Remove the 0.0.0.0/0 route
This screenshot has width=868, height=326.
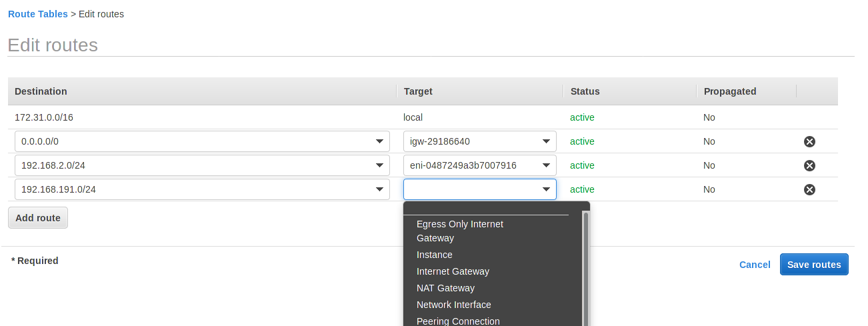pos(809,141)
